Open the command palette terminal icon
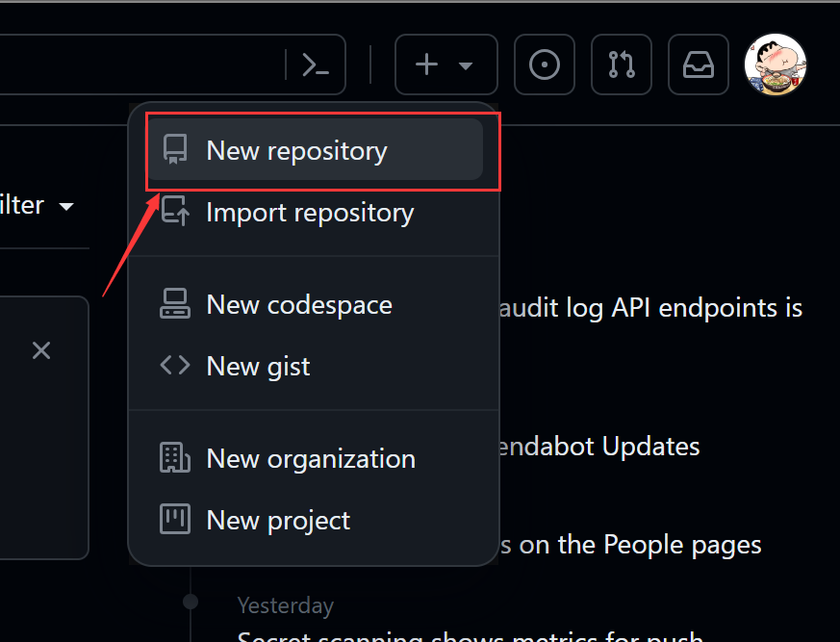This screenshot has height=642, width=840. 316,64
